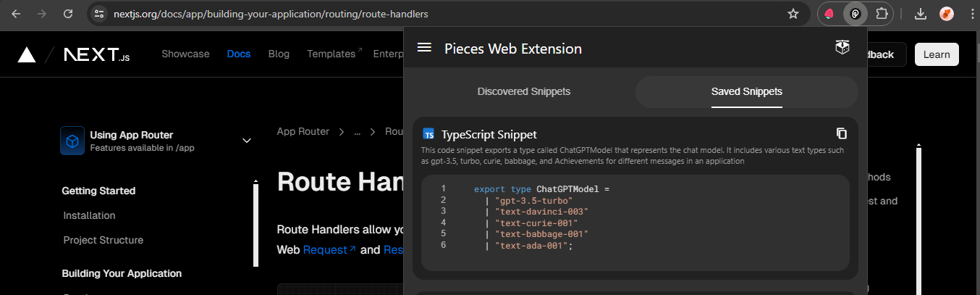Open the Showcase nav item
The width and height of the screenshot is (980, 295).
point(185,54)
